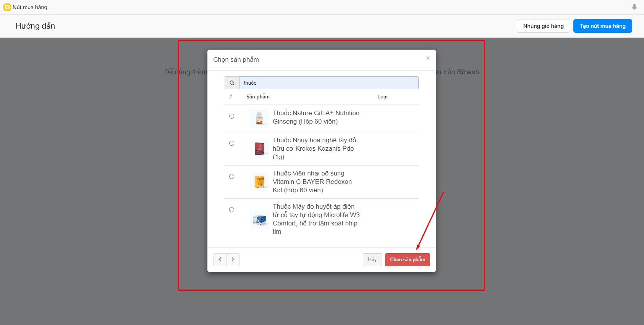Click the 'Loại' column header
The image size is (644, 325).
point(382,97)
